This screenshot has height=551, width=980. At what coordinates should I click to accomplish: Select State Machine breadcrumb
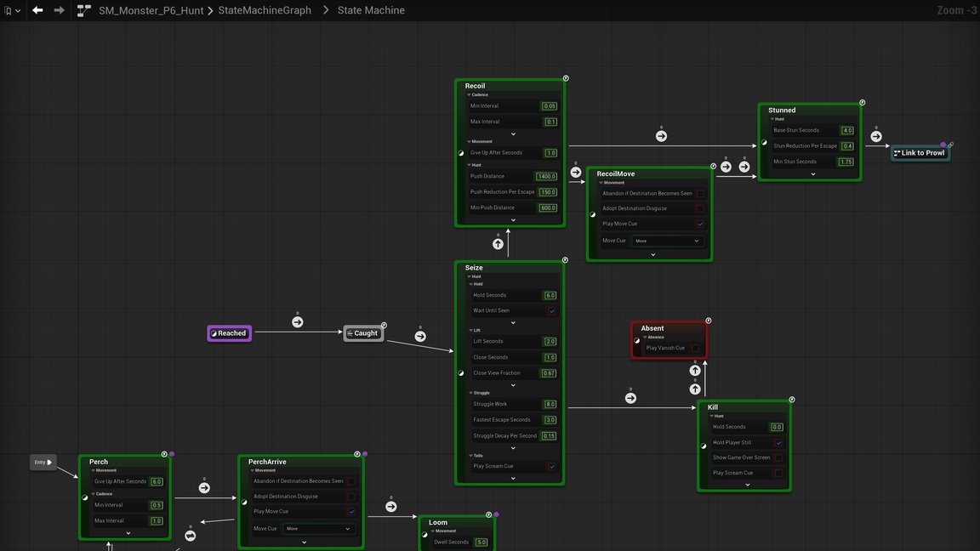click(371, 10)
